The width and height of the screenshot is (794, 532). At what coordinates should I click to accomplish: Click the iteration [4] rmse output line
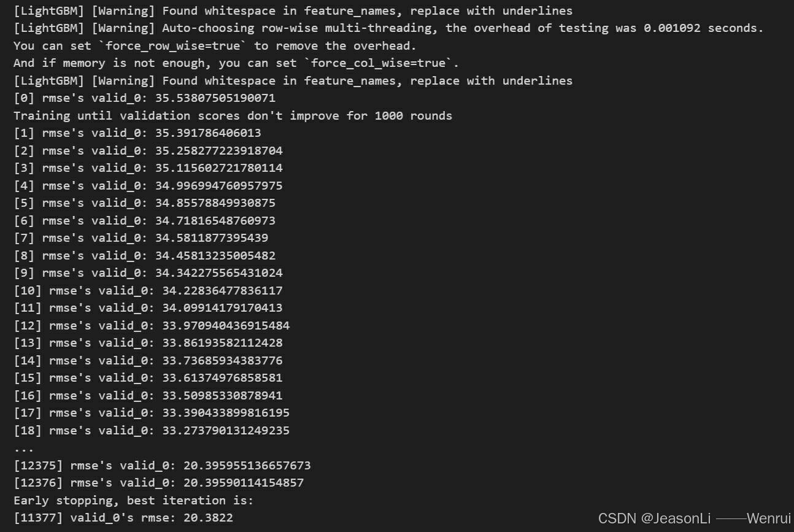point(148,186)
